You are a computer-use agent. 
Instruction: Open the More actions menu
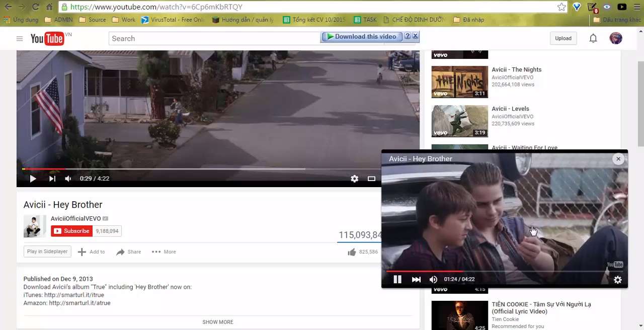(164, 252)
